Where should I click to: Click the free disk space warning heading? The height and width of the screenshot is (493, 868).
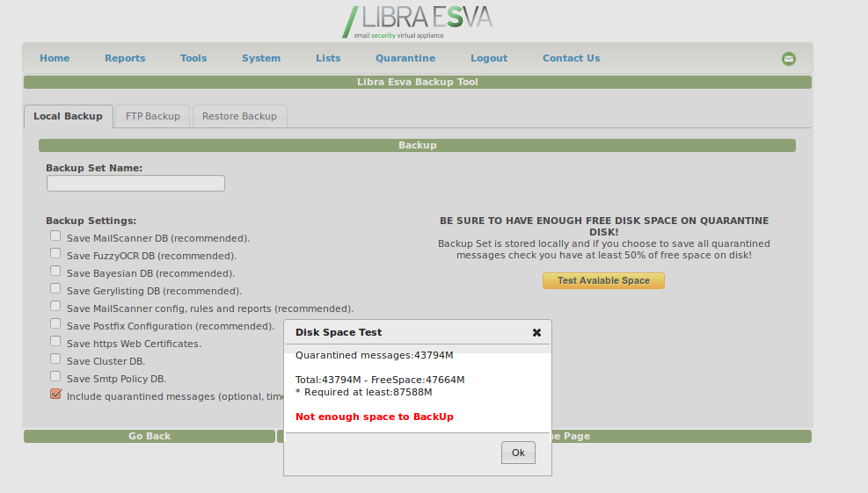[604, 227]
